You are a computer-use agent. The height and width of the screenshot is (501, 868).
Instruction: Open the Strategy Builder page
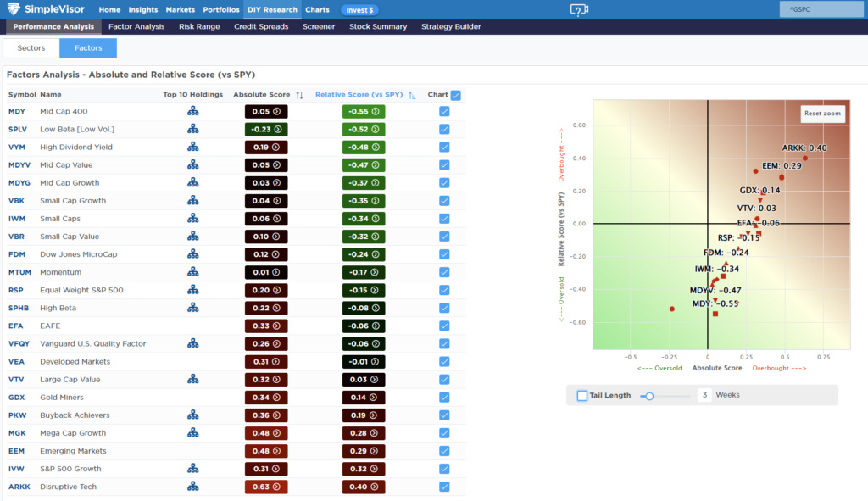(x=451, y=26)
